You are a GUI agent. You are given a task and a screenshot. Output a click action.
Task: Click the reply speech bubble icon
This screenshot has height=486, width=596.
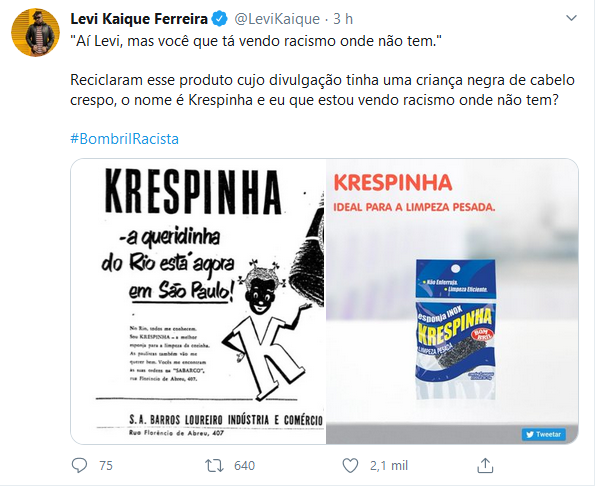tap(79, 465)
